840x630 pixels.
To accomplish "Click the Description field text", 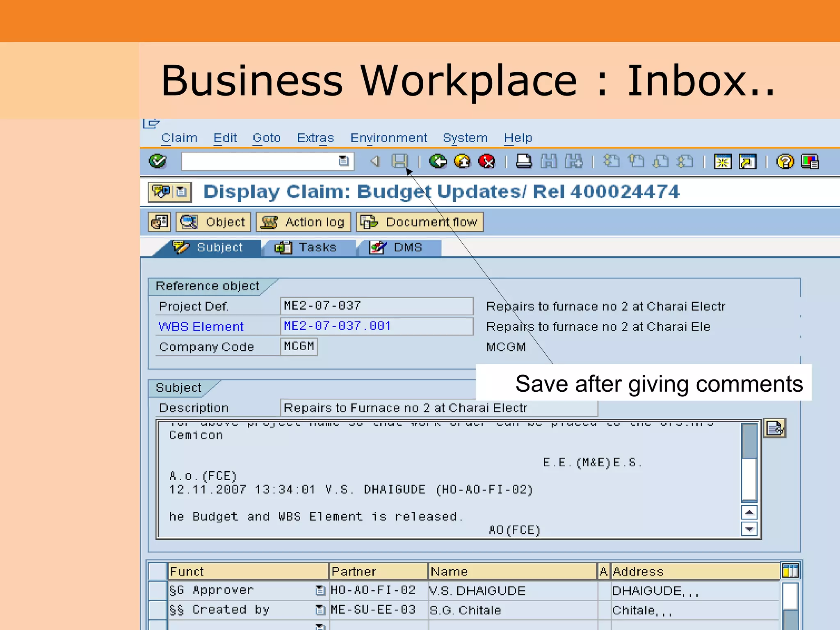I will (439, 408).
